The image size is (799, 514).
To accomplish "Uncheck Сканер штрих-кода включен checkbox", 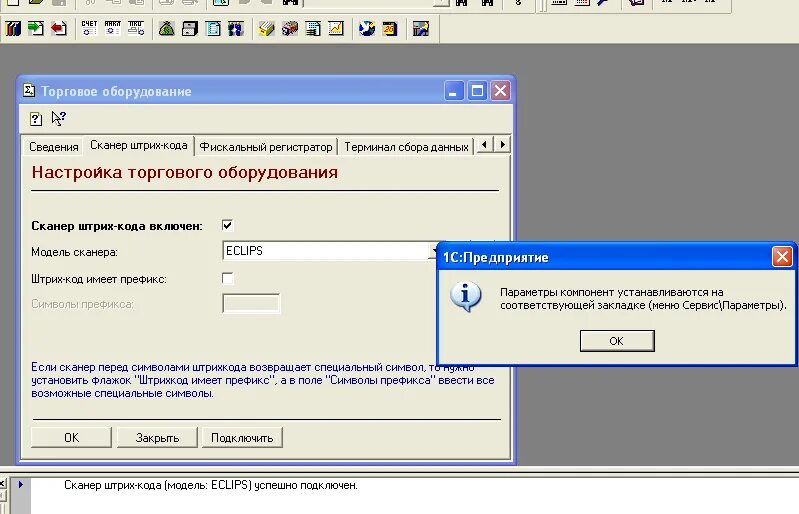I will click(227, 225).
